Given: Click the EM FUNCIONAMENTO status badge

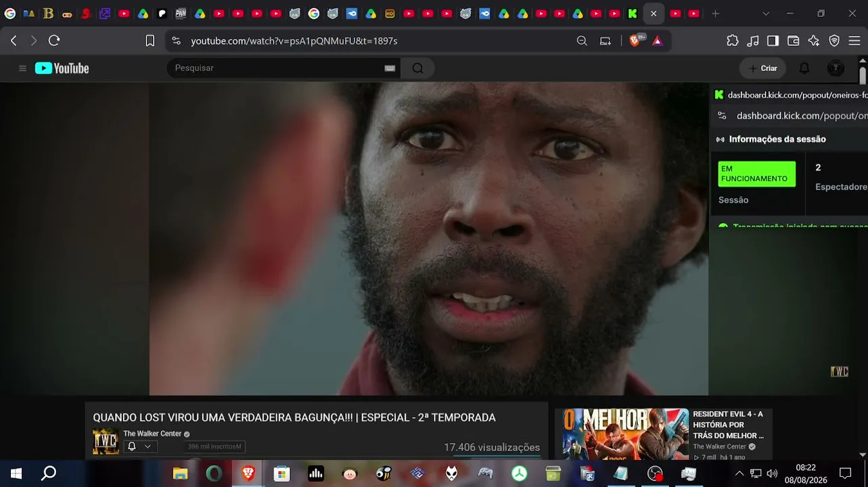Looking at the screenshot, I should (x=756, y=174).
